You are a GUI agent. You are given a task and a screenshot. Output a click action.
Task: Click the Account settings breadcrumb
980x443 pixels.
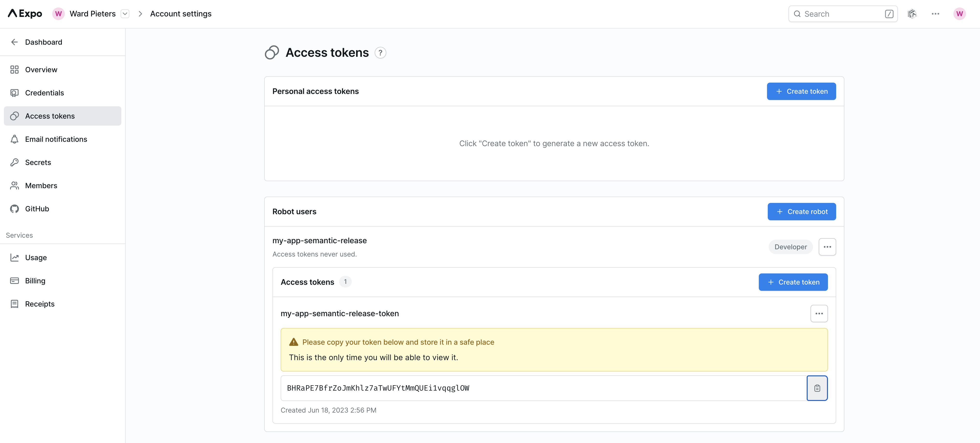tap(181, 14)
